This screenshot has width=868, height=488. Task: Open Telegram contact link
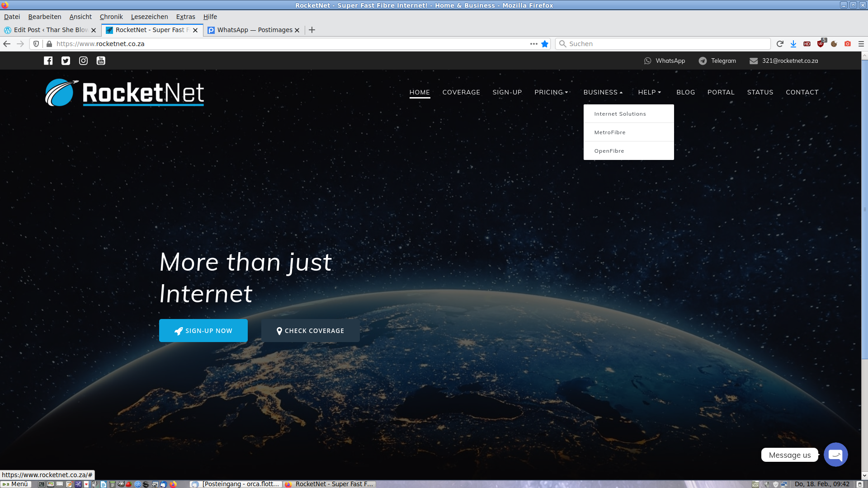(717, 61)
